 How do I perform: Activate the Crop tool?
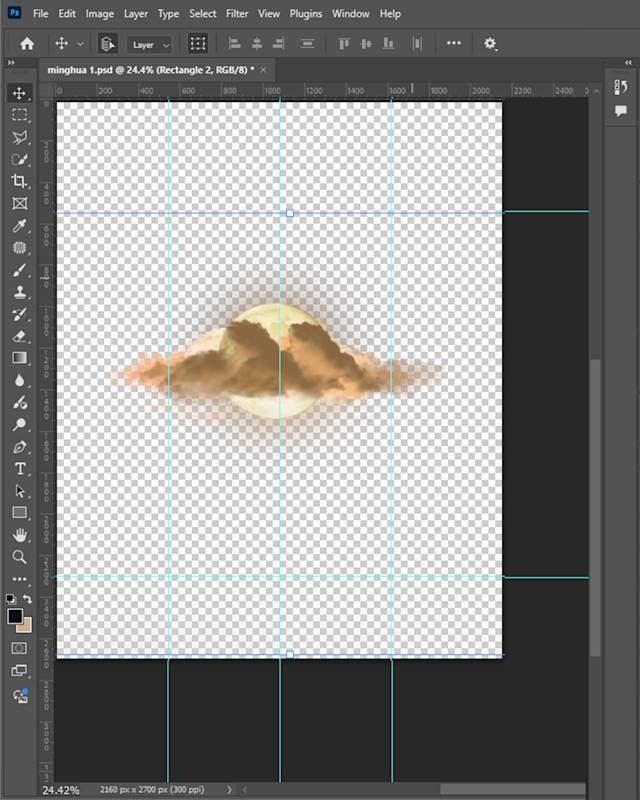(x=19, y=181)
